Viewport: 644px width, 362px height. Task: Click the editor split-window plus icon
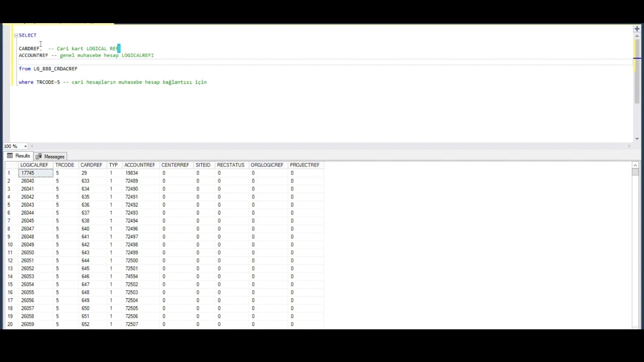coord(636,29)
